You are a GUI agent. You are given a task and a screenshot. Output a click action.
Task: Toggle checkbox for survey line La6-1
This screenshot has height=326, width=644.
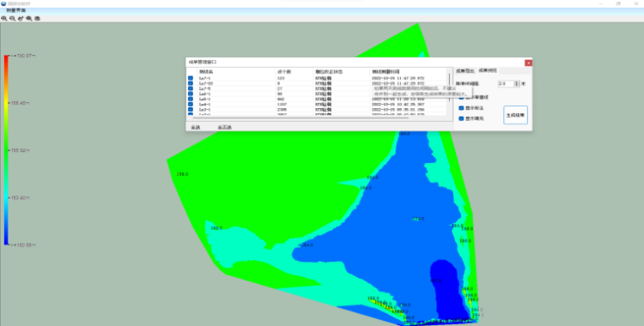tap(191, 94)
